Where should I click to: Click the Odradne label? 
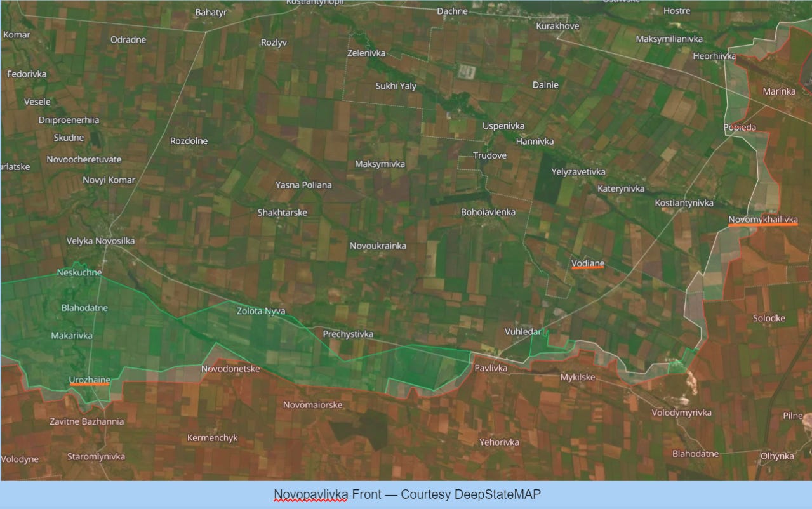click(x=128, y=39)
